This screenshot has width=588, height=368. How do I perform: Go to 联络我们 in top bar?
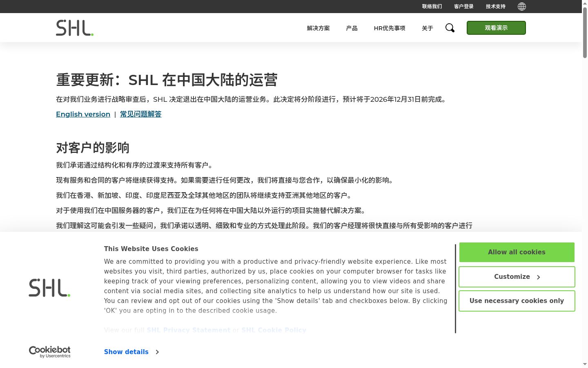point(432,7)
